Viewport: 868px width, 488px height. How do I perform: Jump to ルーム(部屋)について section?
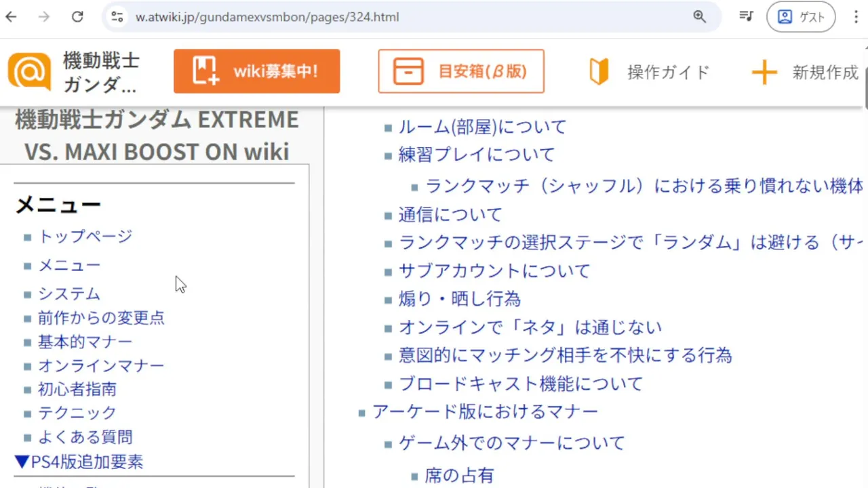coord(482,127)
